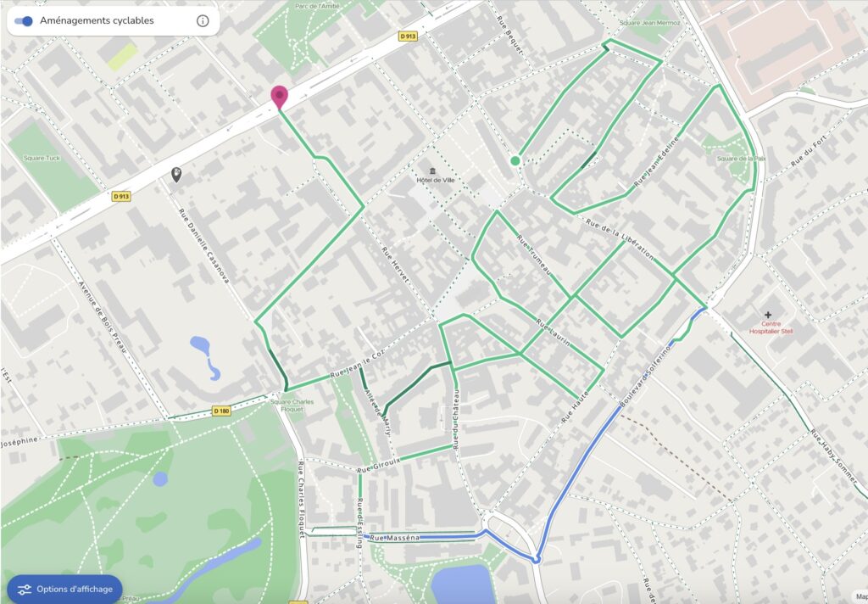
Task: Open the info icon beside Aménagements cyclables
Action: click(203, 21)
